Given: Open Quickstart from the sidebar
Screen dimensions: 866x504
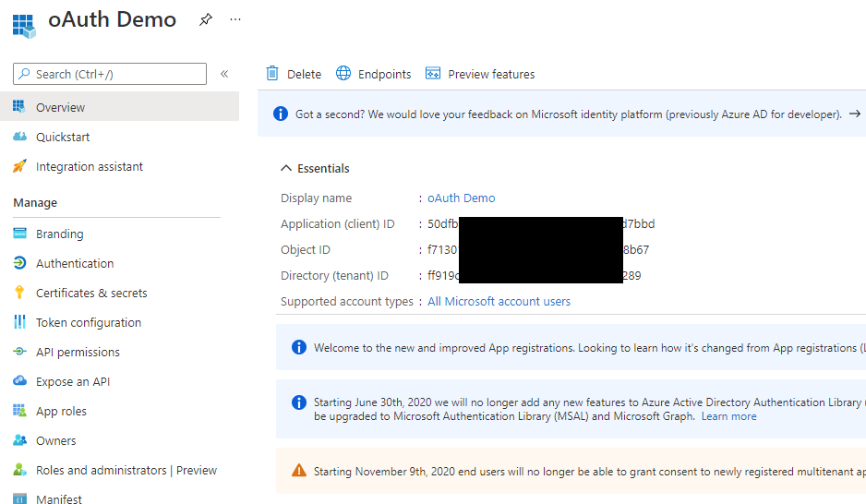Looking at the screenshot, I should coord(63,138).
